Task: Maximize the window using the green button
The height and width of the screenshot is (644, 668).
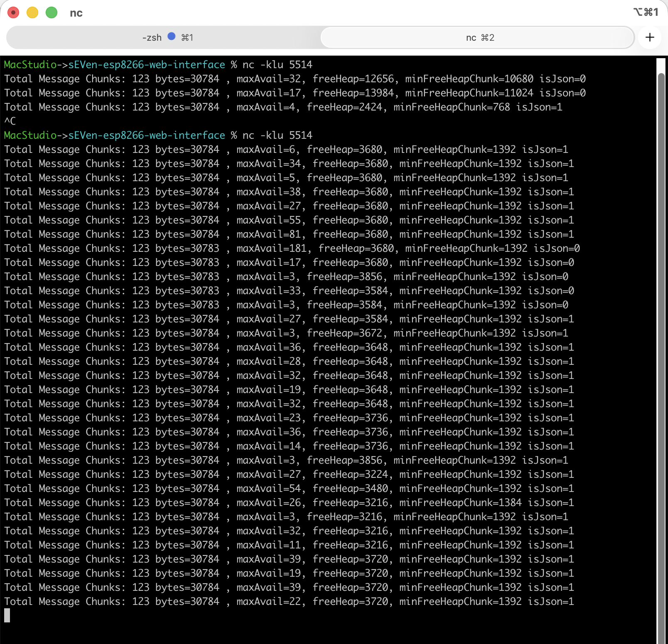Action: (x=52, y=13)
